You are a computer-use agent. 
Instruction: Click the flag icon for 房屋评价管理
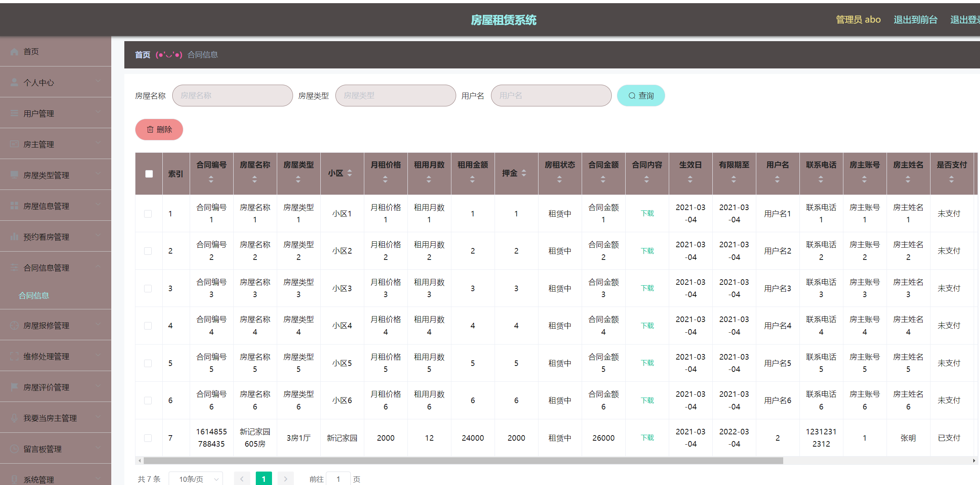click(x=14, y=387)
